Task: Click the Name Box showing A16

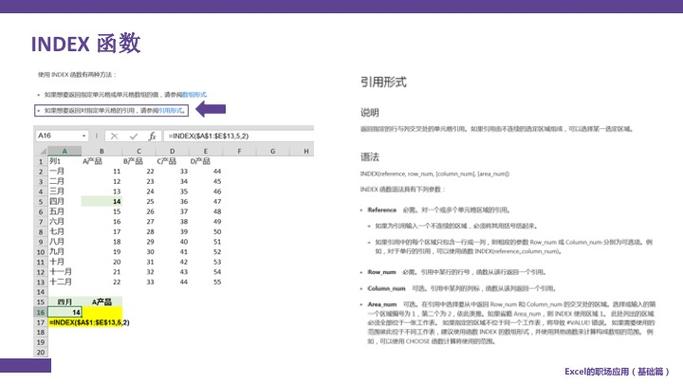Action: [61, 136]
